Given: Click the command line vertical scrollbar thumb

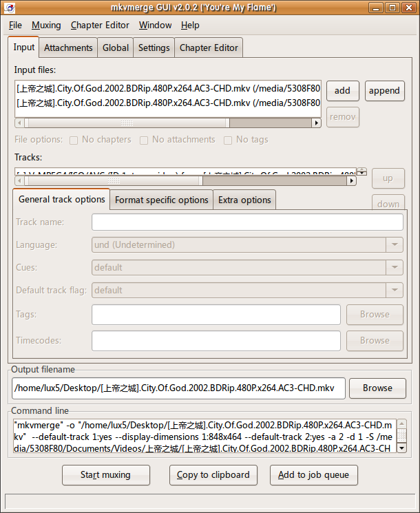Looking at the screenshot, I should 401,435.
